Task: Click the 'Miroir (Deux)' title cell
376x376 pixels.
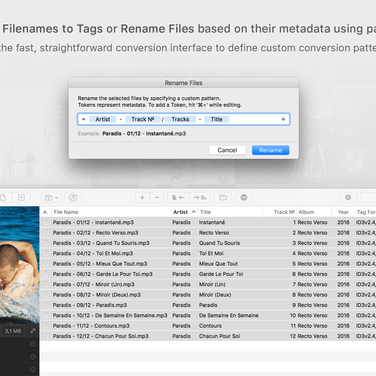Action: point(215,294)
